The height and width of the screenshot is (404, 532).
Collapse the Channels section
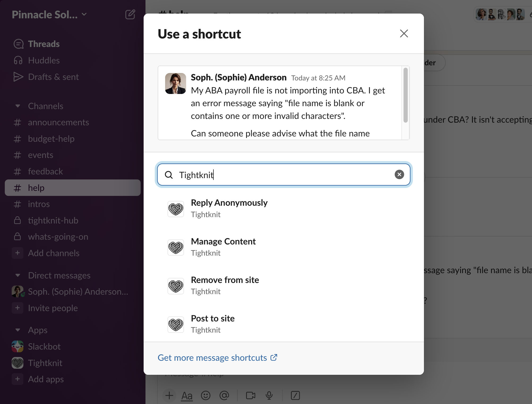[18, 106]
